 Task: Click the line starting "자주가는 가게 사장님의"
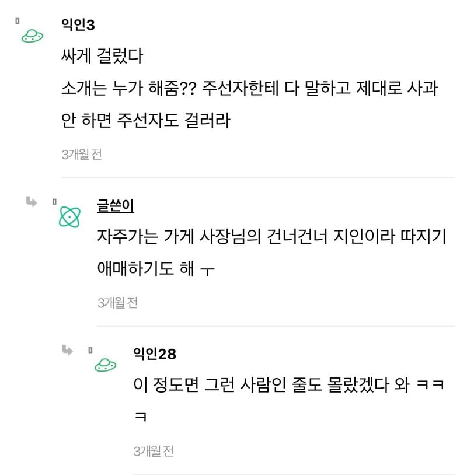click(x=271, y=237)
